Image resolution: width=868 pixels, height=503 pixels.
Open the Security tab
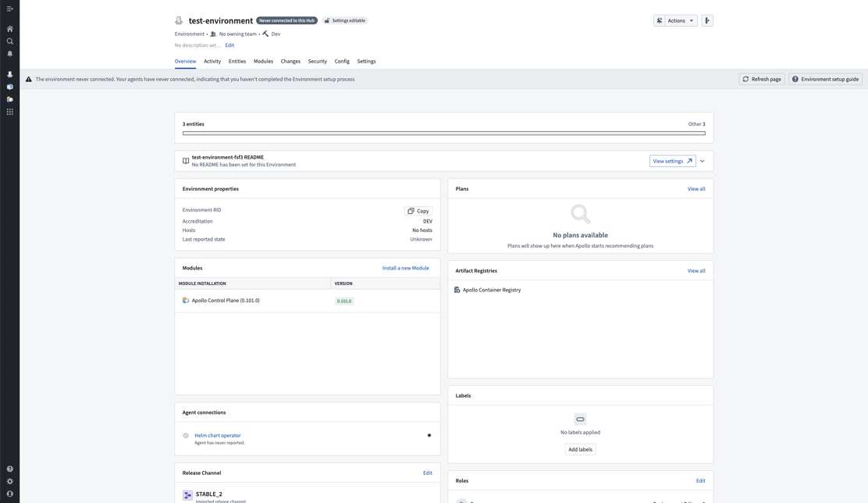(317, 62)
